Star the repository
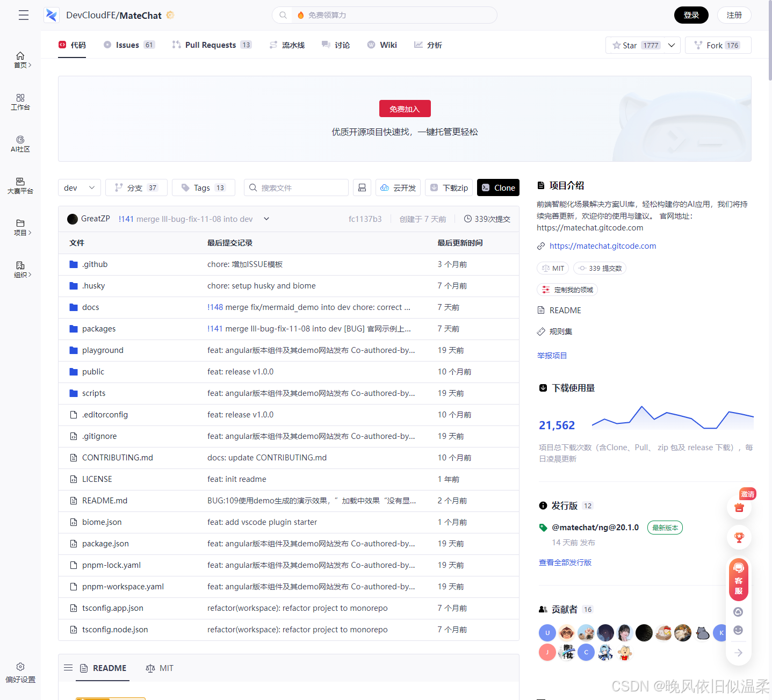Viewport: 772px width, 700px height. 636,45
